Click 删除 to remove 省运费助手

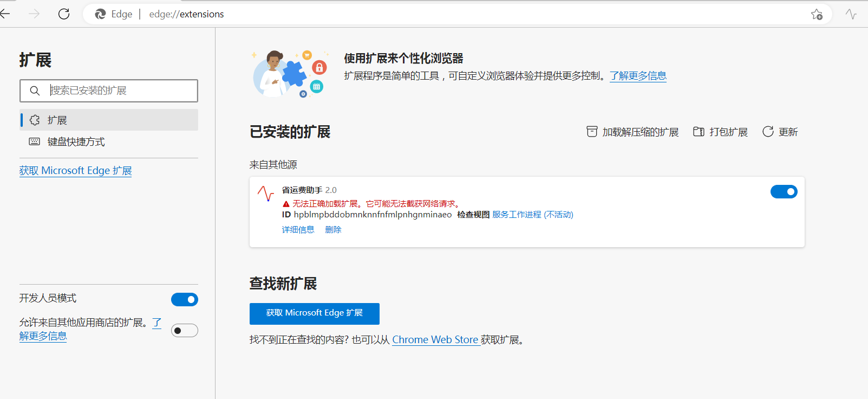point(333,230)
